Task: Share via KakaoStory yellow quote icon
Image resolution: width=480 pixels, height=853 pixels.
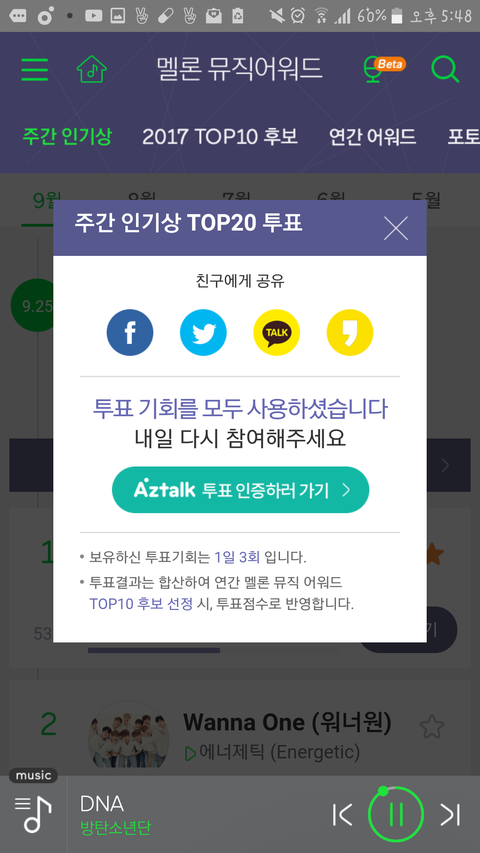Action: [350, 332]
